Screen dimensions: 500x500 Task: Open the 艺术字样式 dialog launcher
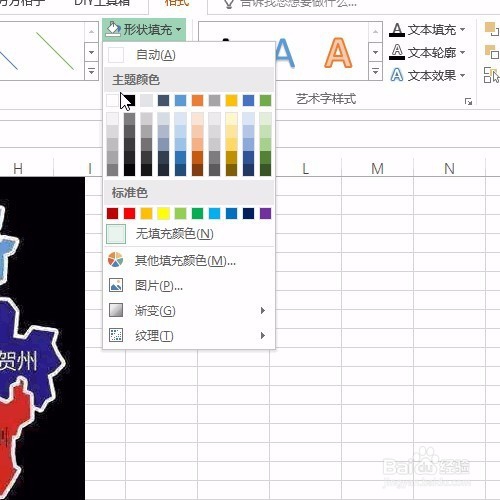[x=468, y=101]
